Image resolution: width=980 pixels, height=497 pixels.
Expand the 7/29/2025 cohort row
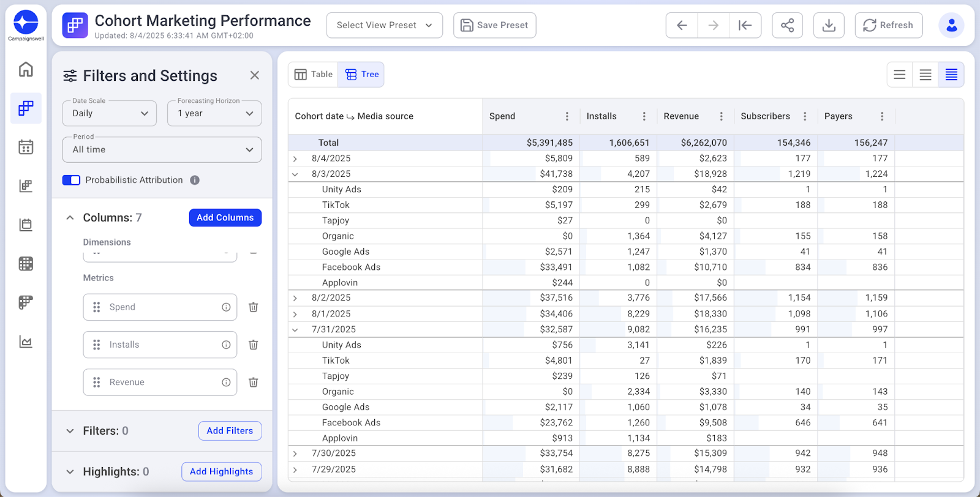coord(295,469)
